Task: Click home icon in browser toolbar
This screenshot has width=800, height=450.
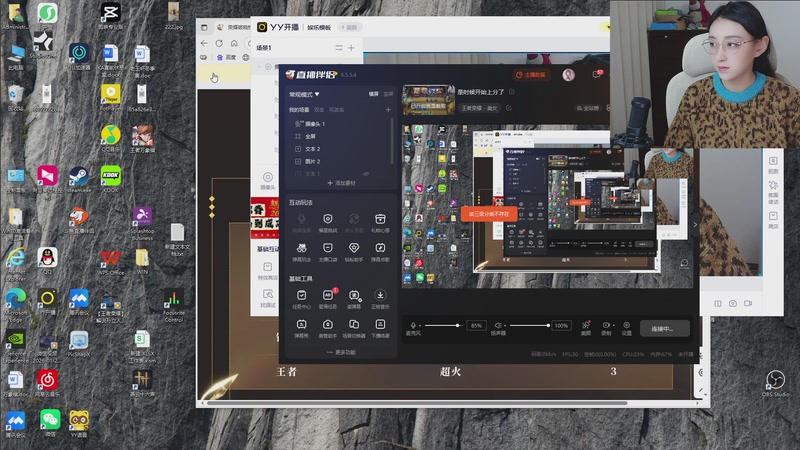Action: click(x=234, y=43)
